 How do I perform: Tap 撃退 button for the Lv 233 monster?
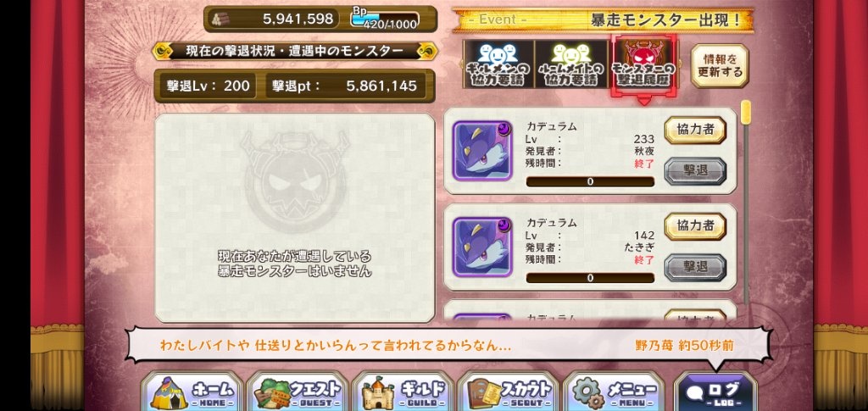tap(695, 170)
